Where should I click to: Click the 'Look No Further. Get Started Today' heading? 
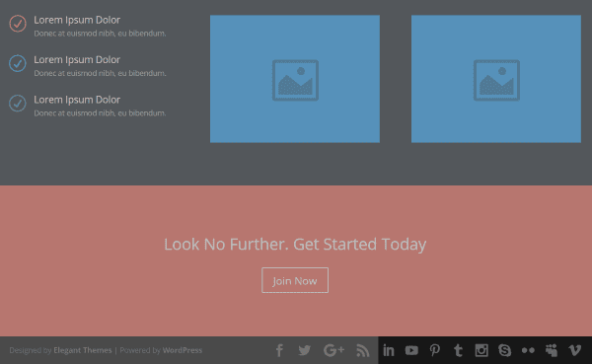coord(295,245)
